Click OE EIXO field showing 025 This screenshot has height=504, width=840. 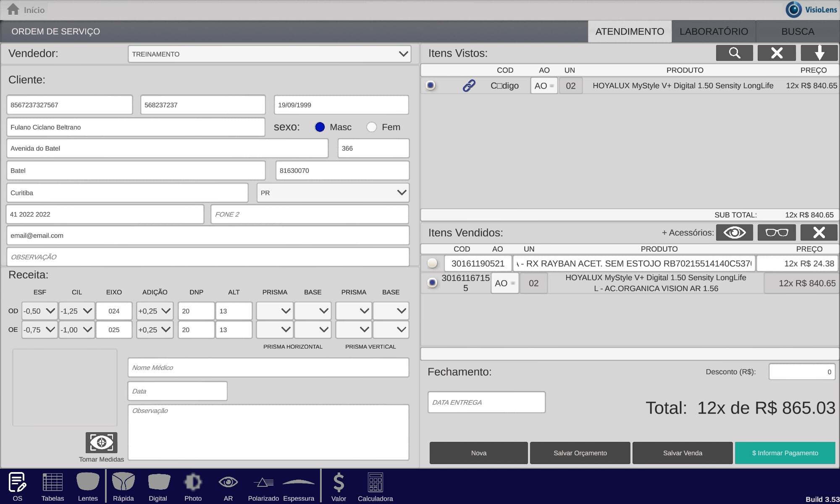tap(114, 330)
